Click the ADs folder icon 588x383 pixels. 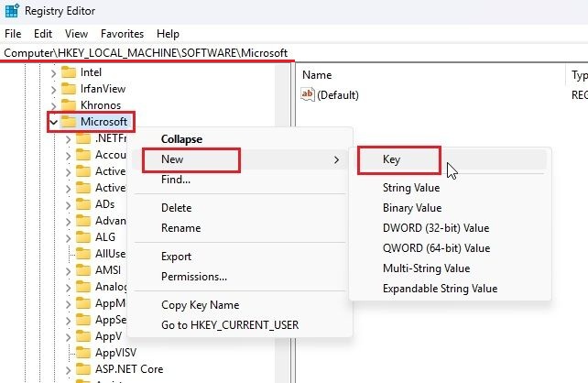coord(83,204)
